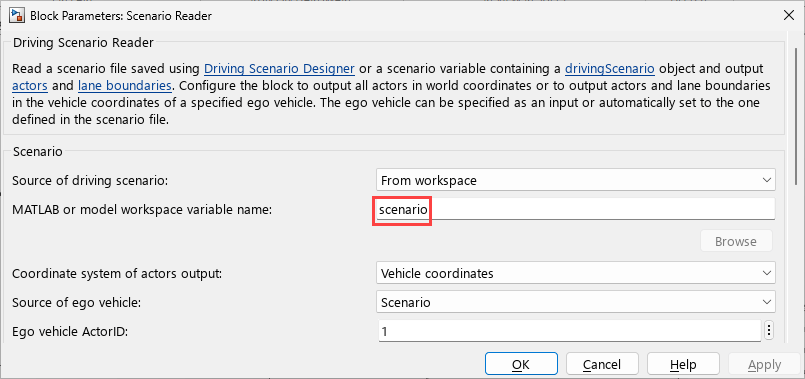Click the Ego vehicle ActorID input field
805x379 pixels.
[x=569, y=331]
